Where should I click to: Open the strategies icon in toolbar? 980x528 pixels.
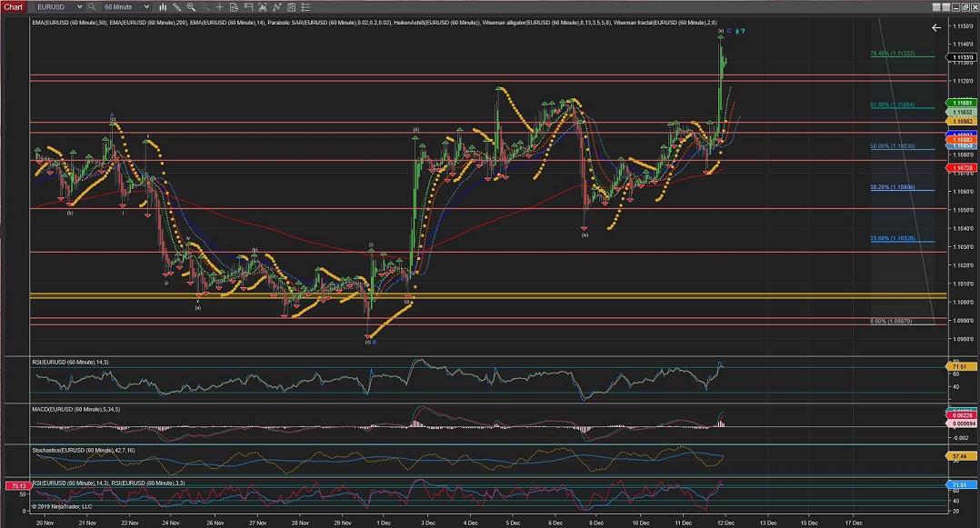(x=277, y=7)
